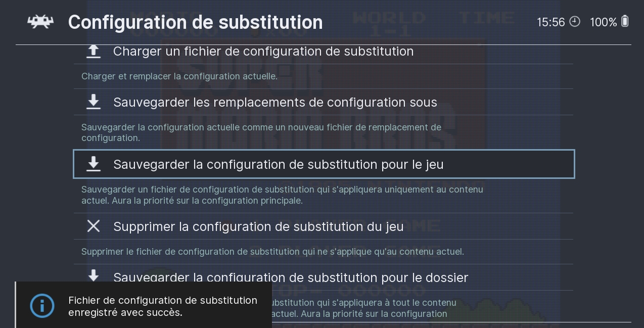Viewport: 644px width, 328px height.
Task: Choose 'Sauvegarder la configuration de substitution pour le jeu'
Action: (x=278, y=165)
